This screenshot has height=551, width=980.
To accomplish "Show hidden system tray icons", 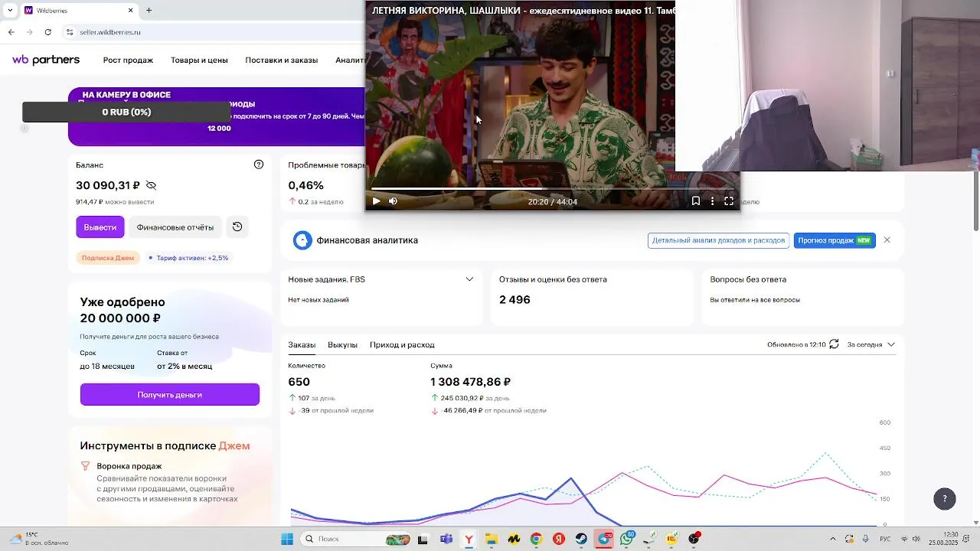I will coord(833,539).
